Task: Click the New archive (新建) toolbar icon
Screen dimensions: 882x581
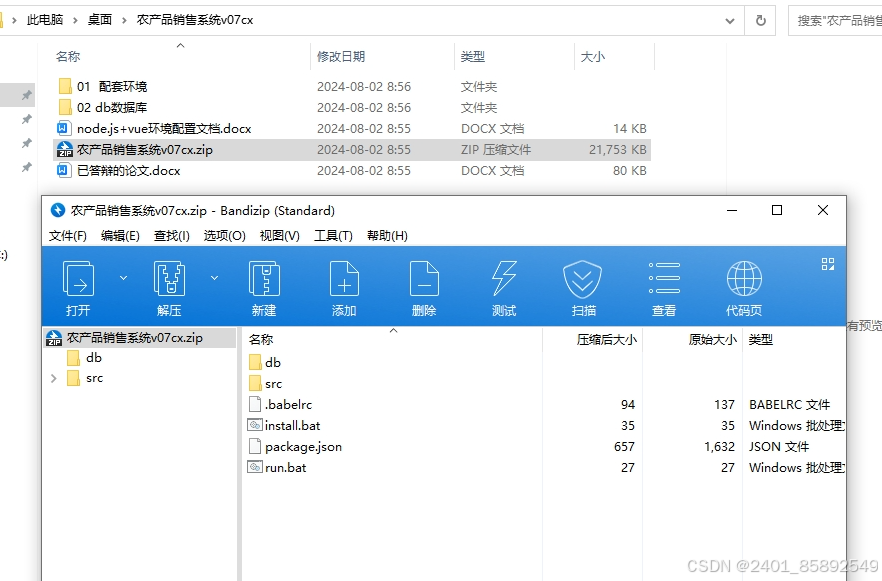Action: pyautogui.click(x=264, y=288)
